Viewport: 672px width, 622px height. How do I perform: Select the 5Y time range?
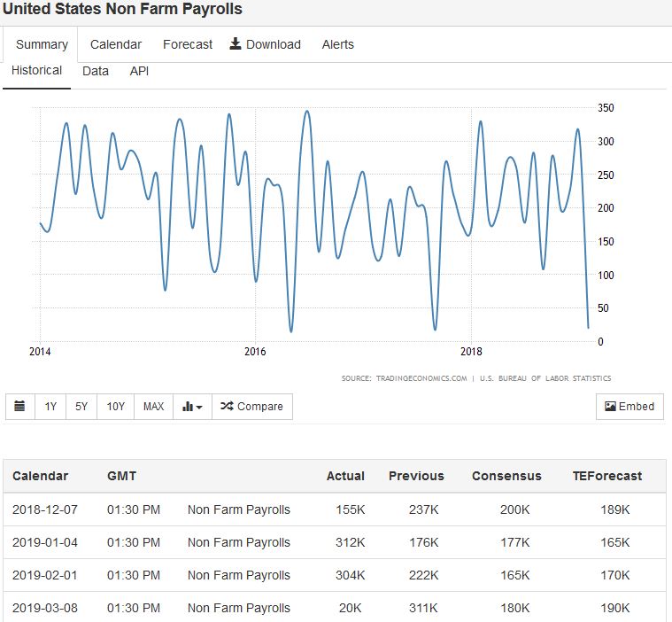tap(81, 407)
